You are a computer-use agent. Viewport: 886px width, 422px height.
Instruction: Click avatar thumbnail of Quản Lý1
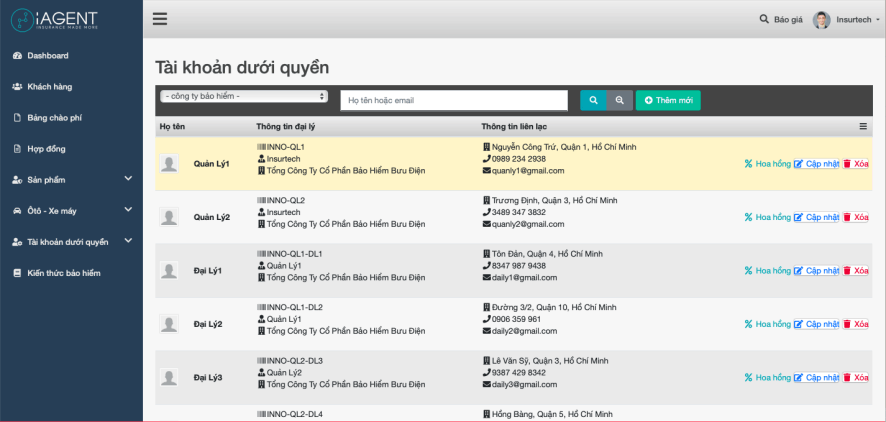click(x=170, y=164)
